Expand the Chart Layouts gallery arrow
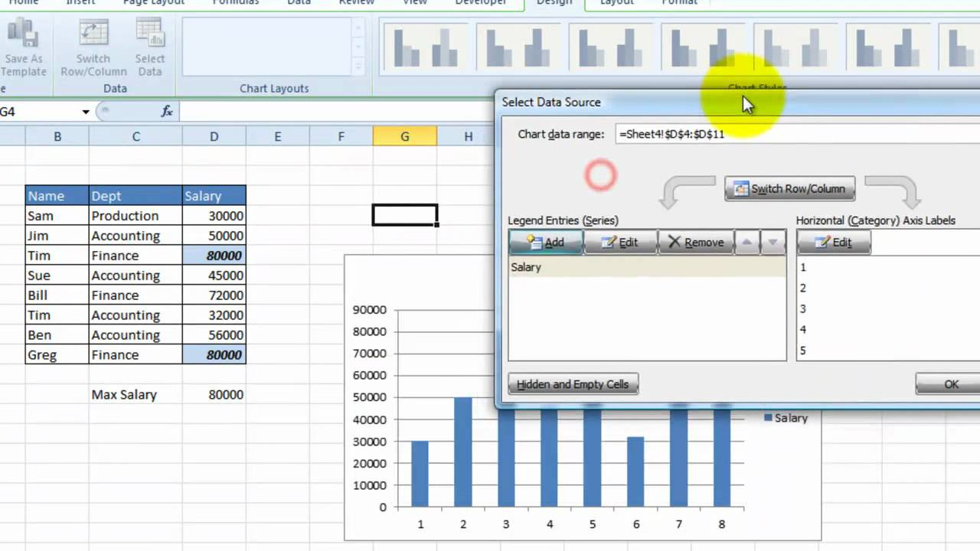The width and height of the screenshot is (980, 551). tap(358, 67)
